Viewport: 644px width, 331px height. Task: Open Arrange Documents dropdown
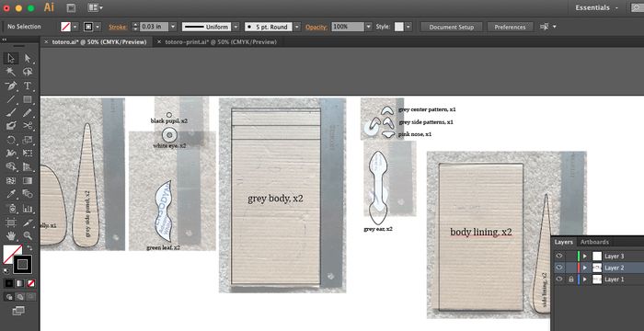tap(96, 7)
